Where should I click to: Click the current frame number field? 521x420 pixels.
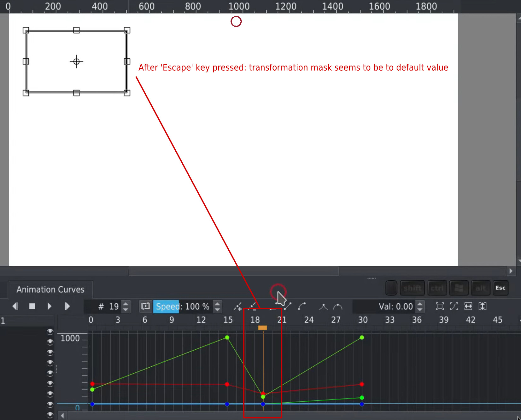pyautogui.click(x=102, y=306)
